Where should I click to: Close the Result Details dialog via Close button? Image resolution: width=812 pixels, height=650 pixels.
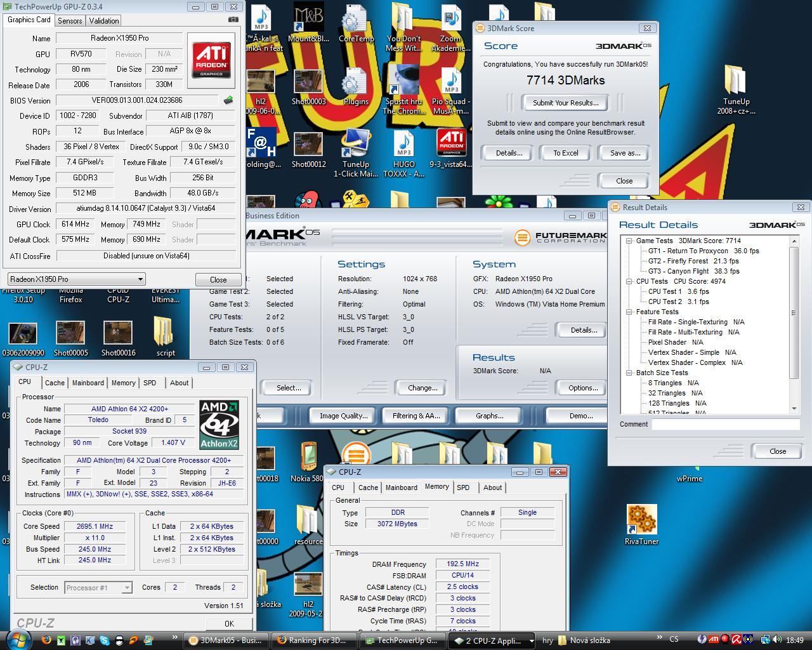point(778,451)
